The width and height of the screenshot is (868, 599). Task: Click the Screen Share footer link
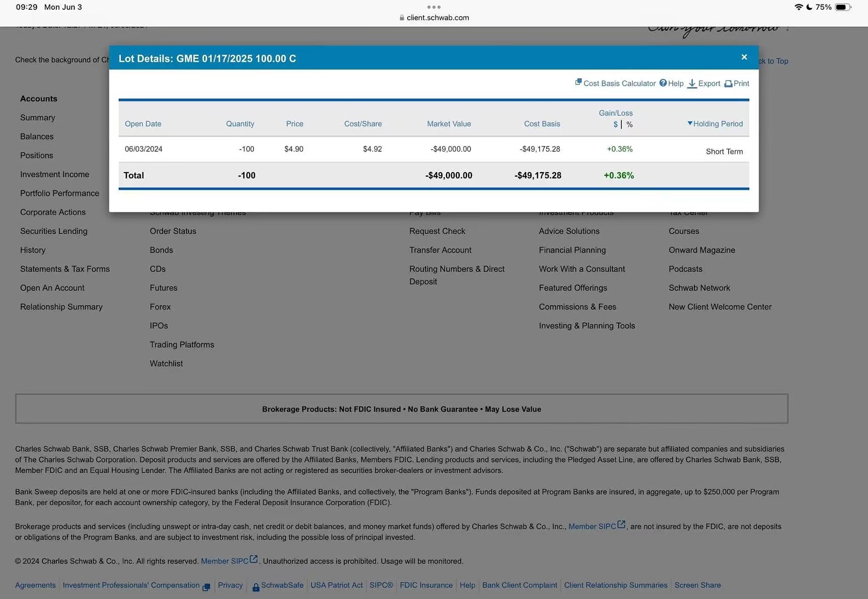tap(697, 585)
